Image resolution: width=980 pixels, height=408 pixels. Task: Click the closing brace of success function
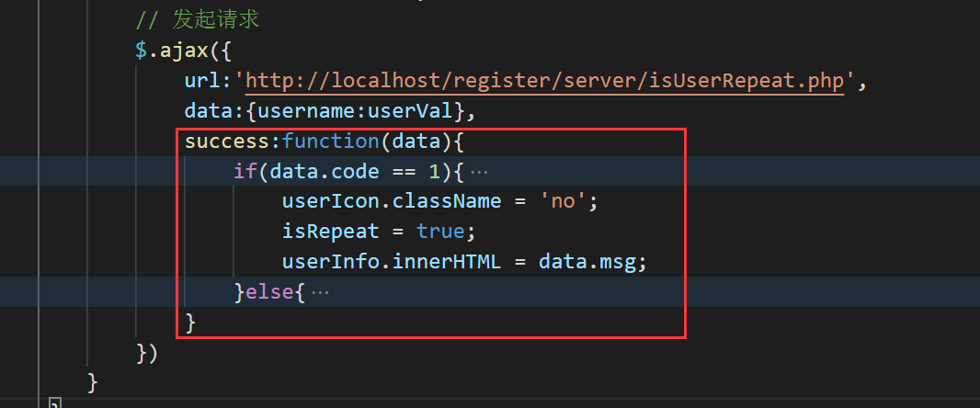pyautogui.click(x=191, y=322)
